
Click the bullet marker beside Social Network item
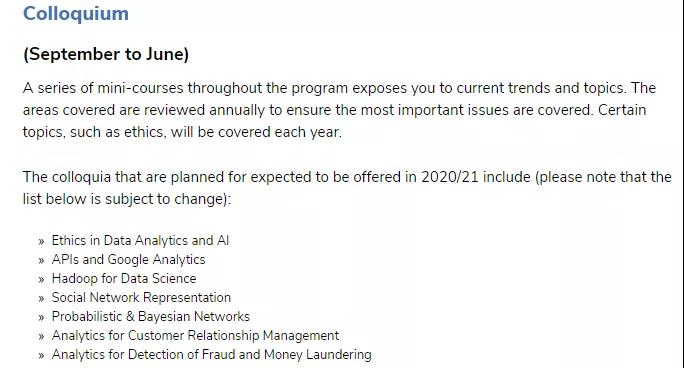[41, 299]
